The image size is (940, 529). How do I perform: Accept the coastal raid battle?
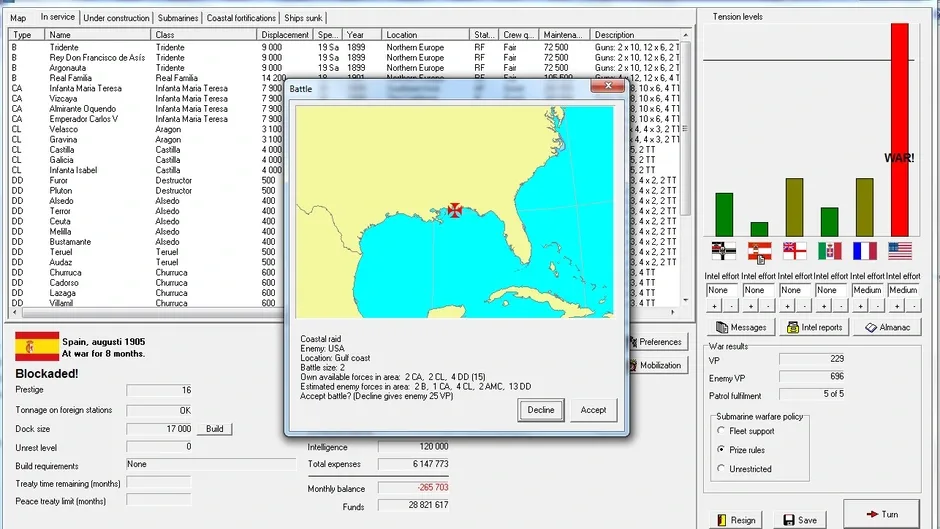click(593, 410)
